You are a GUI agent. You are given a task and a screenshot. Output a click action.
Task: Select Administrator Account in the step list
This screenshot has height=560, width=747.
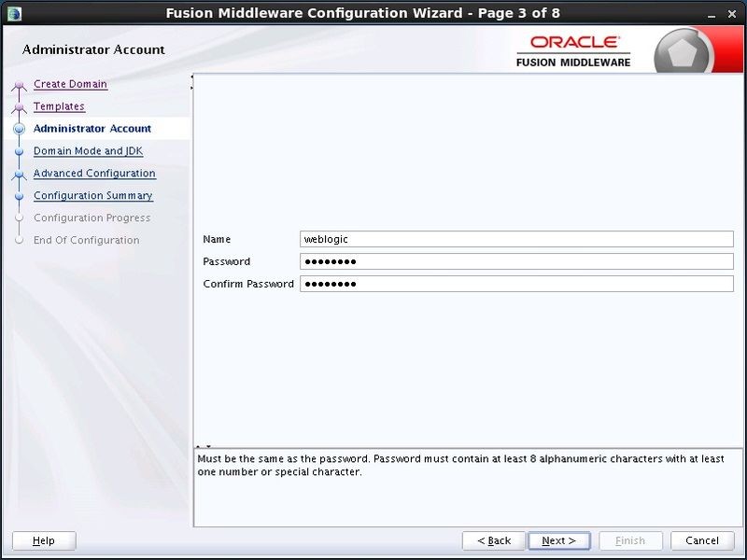(x=92, y=129)
